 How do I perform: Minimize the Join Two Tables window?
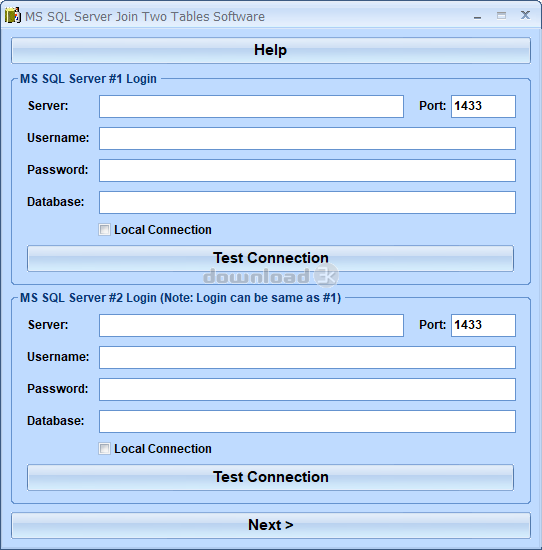[477, 17]
